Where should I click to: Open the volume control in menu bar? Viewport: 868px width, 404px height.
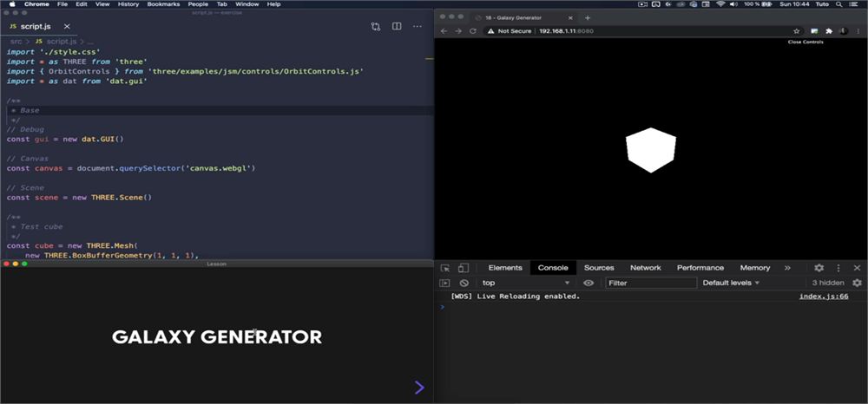pyautogui.click(x=734, y=3)
